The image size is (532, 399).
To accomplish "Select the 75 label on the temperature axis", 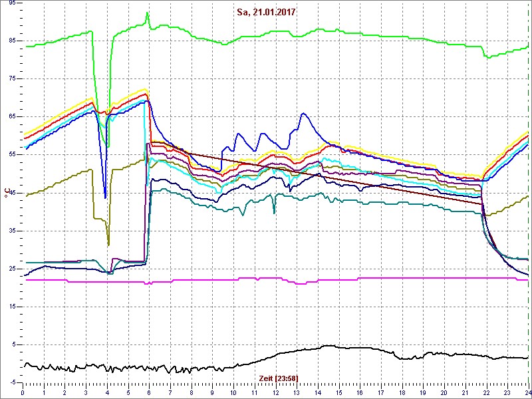I will [x=12, y=78].
